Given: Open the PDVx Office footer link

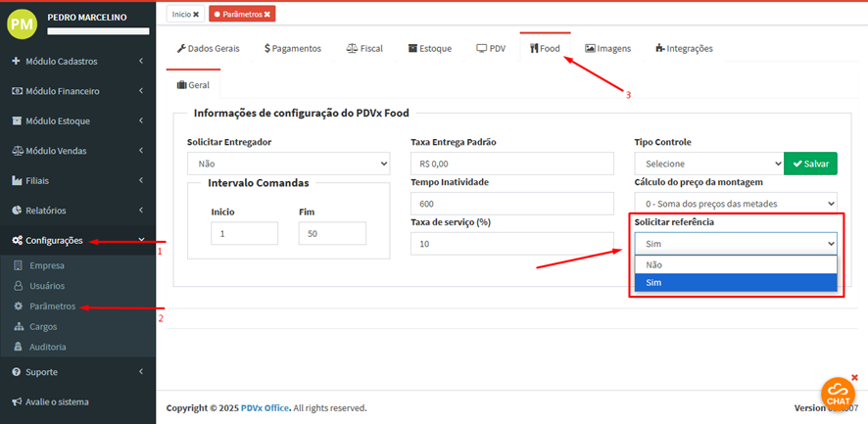Looking at the screenshot, I should point(265,407).
